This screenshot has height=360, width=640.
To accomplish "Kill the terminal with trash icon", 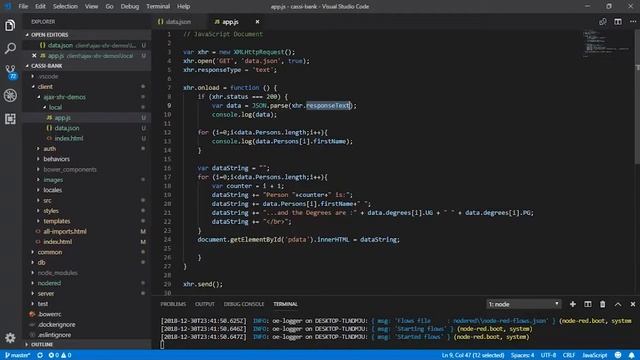I will point(602,304).
